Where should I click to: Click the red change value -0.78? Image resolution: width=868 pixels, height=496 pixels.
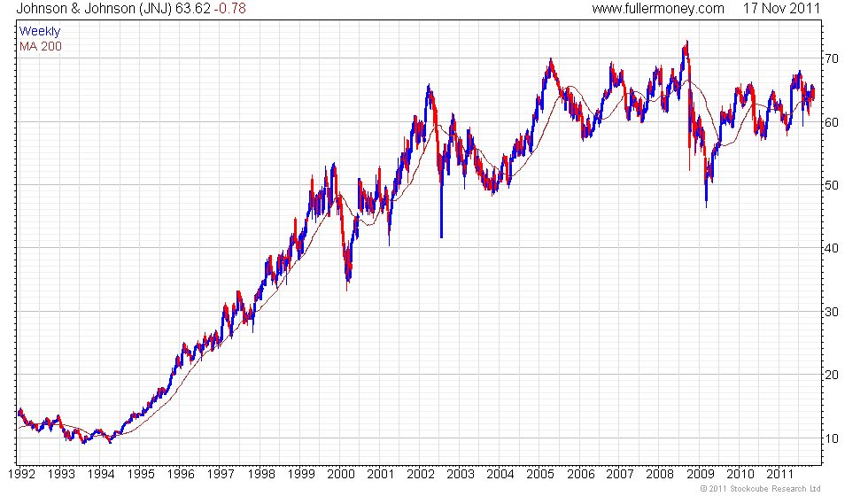(229, 9)
